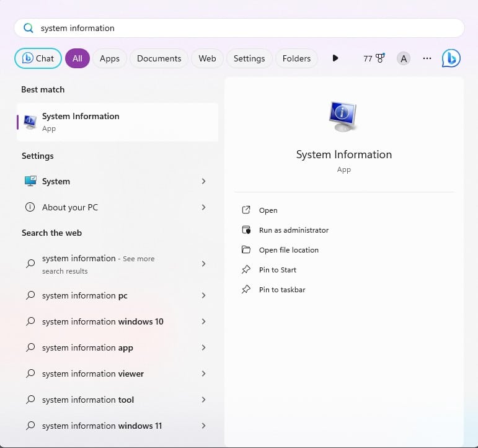
Task: Choose Pin to Start
Action: [x=277, y=270]
